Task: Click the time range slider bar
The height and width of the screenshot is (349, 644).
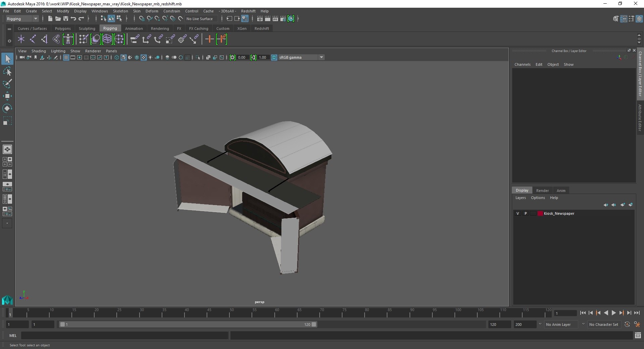Action: 188,325
